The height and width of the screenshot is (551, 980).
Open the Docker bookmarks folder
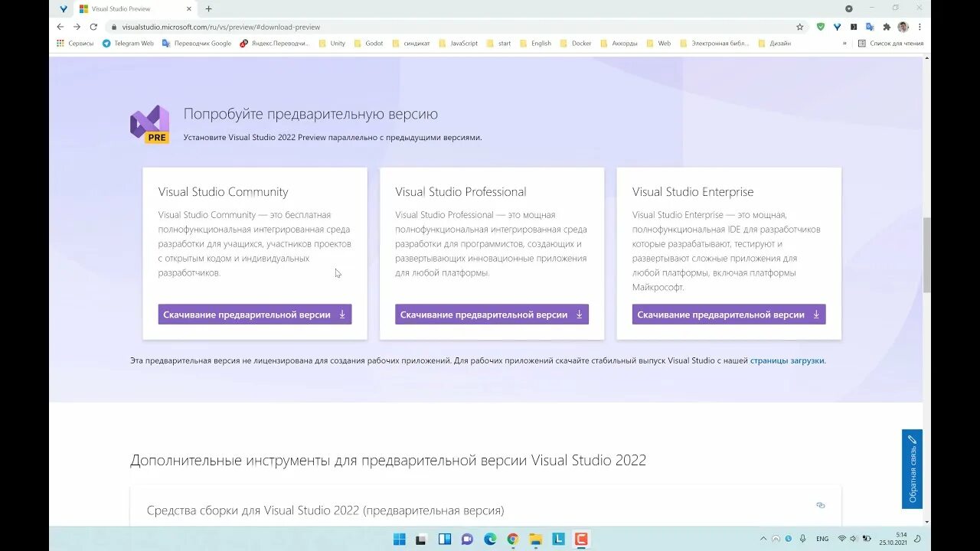[576, 44]
